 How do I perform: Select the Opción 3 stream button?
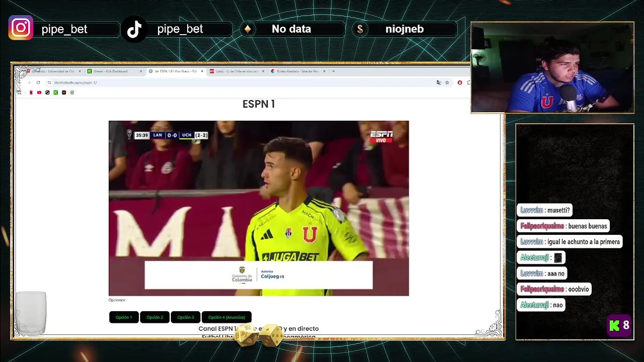coord(185,317)
